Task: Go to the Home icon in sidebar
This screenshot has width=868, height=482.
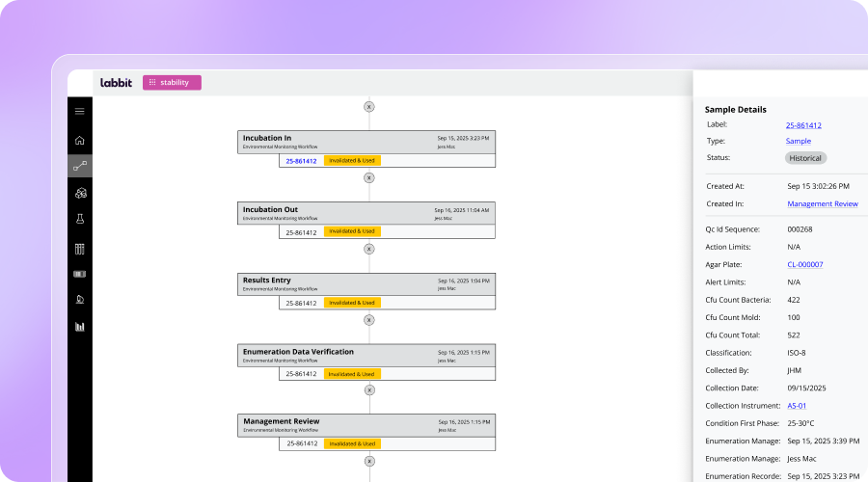Action: [80, 140]
